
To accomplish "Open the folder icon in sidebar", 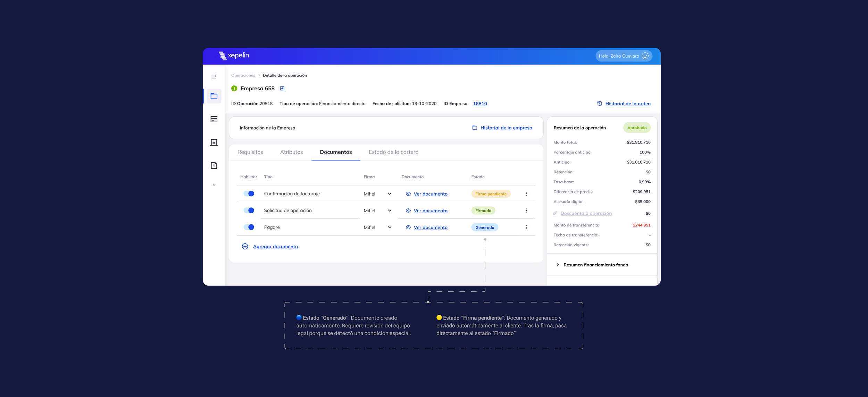I will (x=214, y=96).
